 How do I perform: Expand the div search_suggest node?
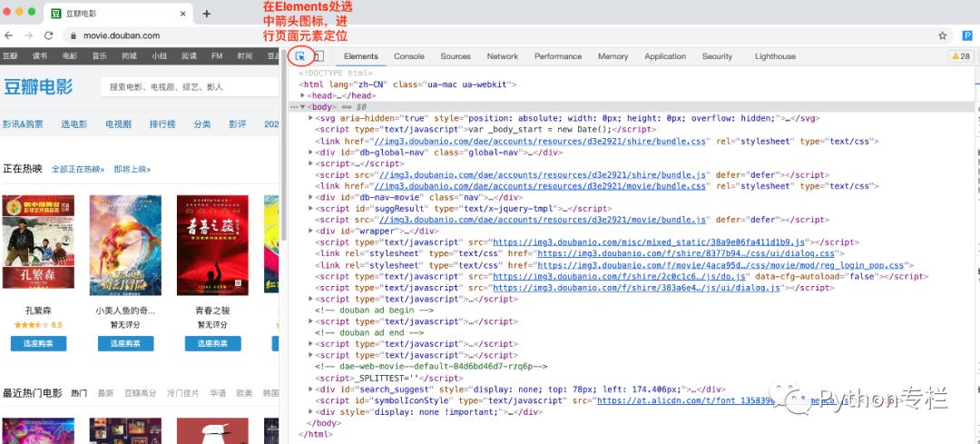(311, 389)
